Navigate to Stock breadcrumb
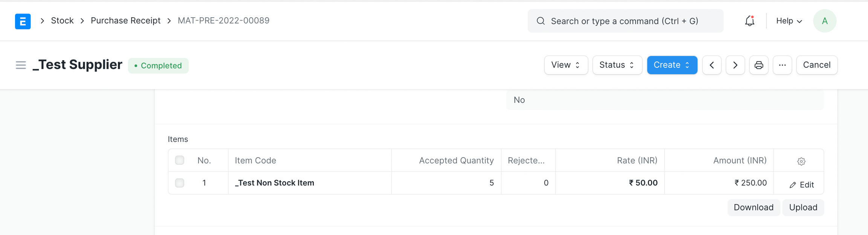This screenshot has height=235, width=868. (x=62, y=21)
